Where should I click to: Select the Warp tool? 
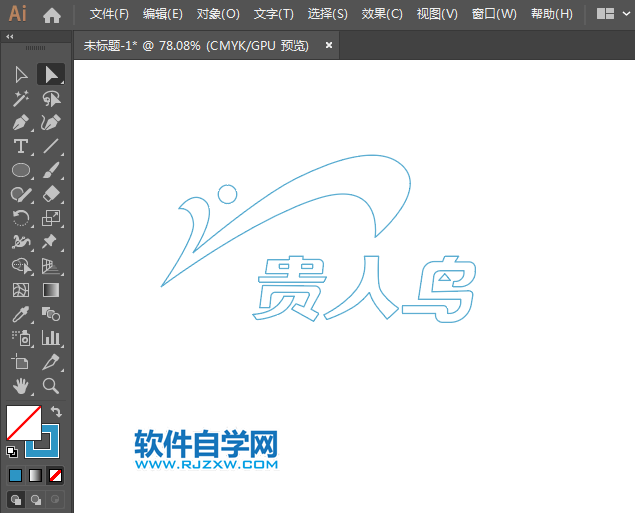21,242
